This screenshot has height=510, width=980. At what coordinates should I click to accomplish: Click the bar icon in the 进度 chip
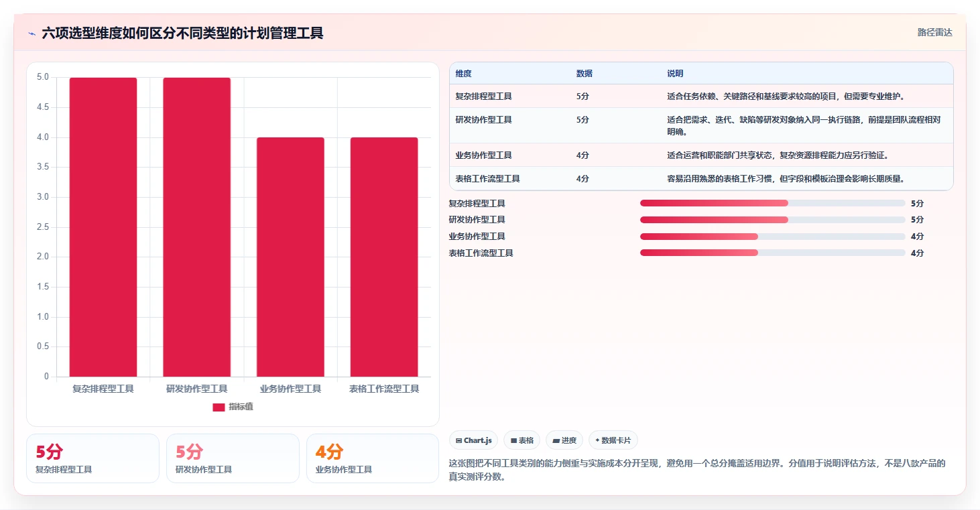pos(556,441)
